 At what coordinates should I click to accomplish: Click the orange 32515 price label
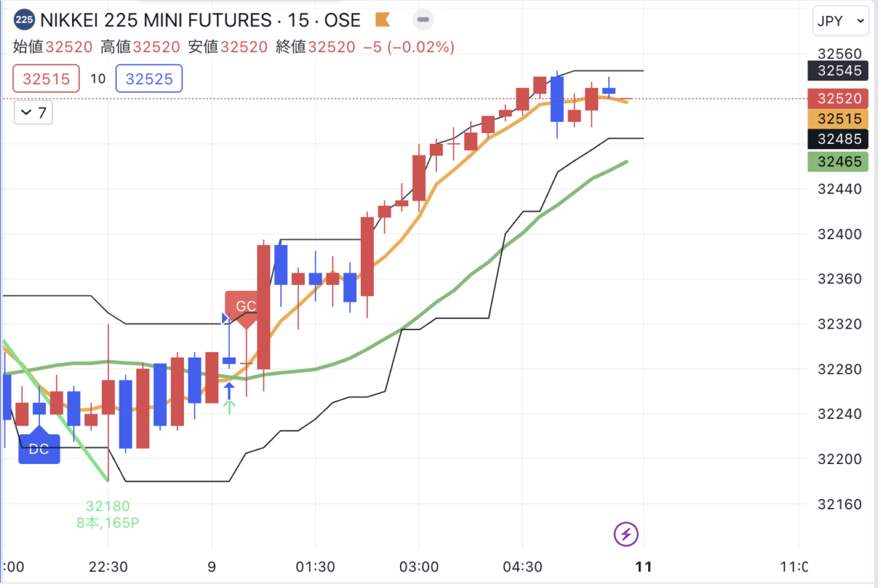(840, 119)
